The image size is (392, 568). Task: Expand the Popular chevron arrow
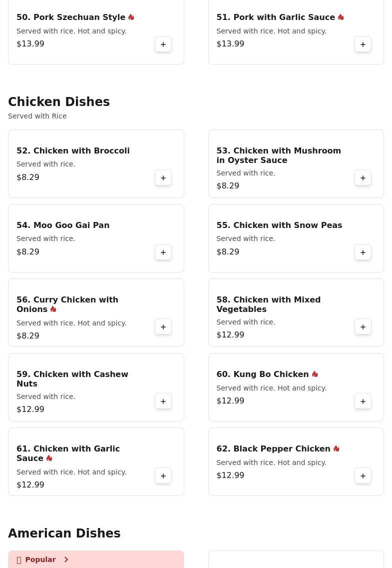[66, 559]
